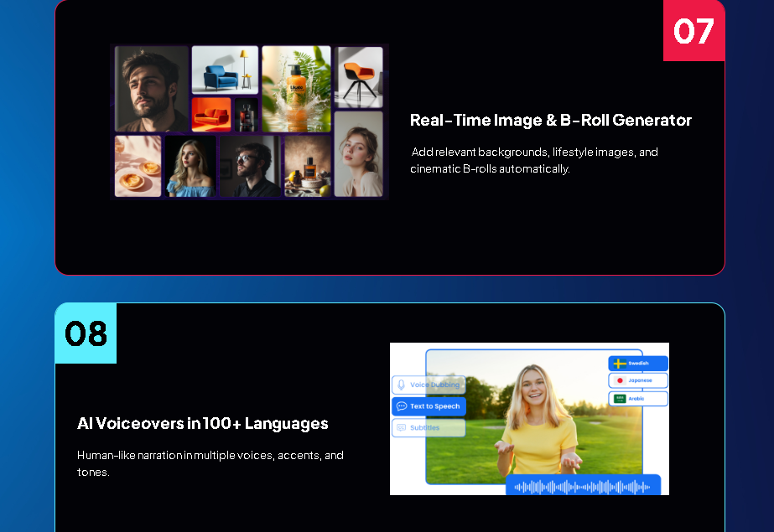Click the Arabic flag icon
Viewport: 774px width, 532px height.
[620, 399]
